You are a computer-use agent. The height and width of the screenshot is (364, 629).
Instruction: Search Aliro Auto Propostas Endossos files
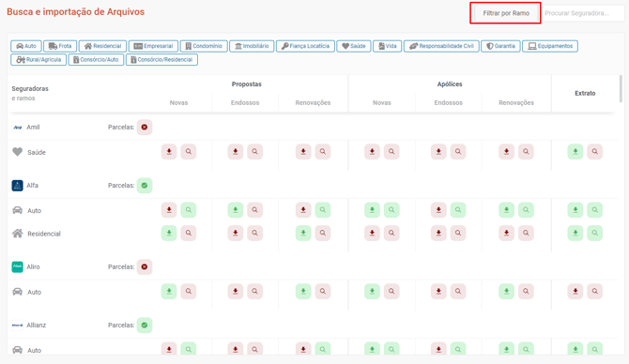point(254,292)
